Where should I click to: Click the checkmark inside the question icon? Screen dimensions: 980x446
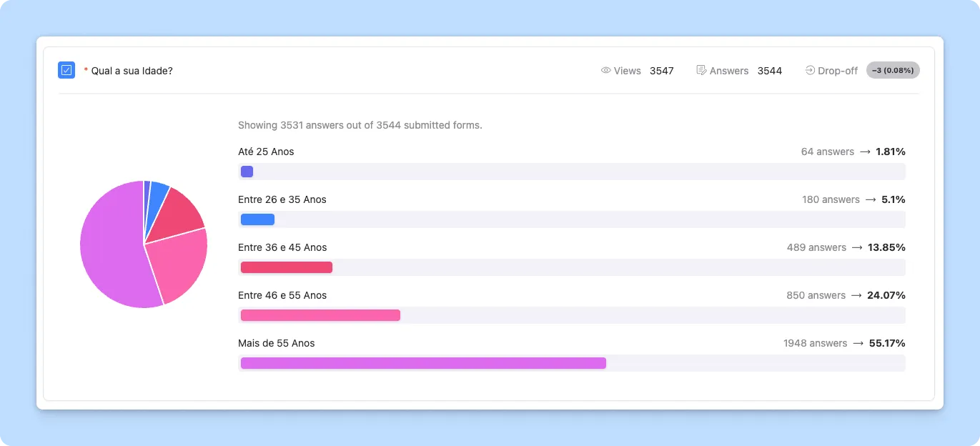pyautogui.click(x=66, y=70)
